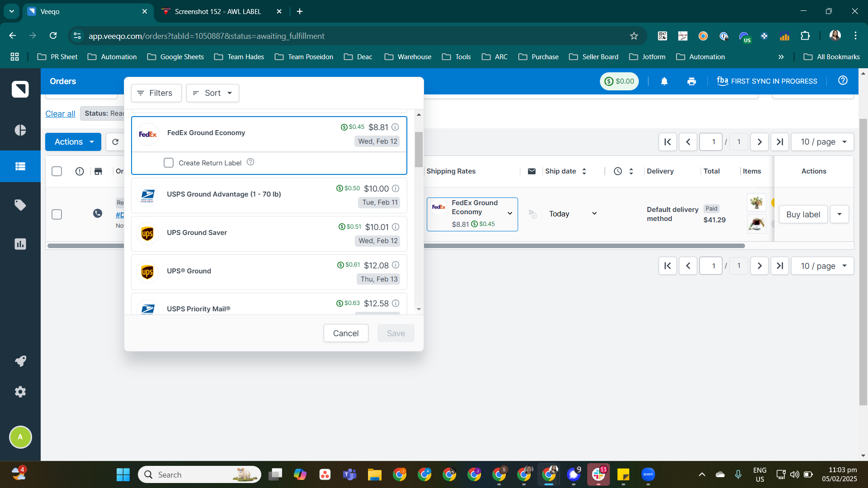Expand top 10 / page selector
Screen dimensions: 868x488
823,142
